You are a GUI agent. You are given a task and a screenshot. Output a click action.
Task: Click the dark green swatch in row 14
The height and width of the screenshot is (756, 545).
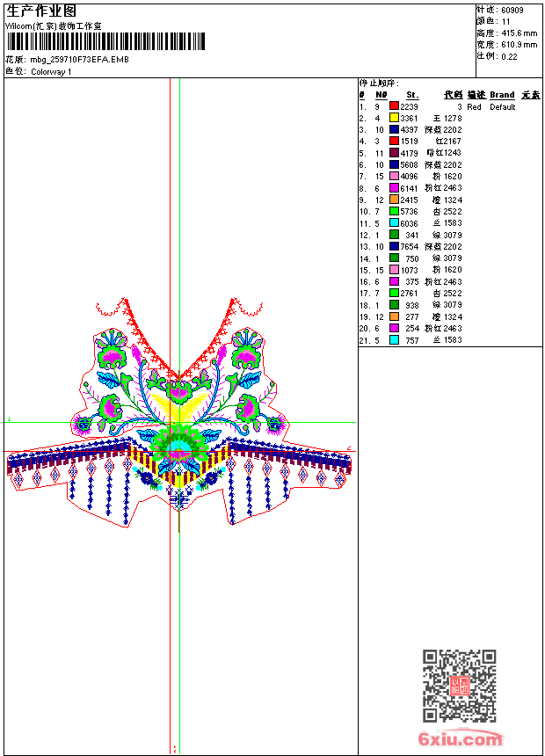(x=394, y=258)
